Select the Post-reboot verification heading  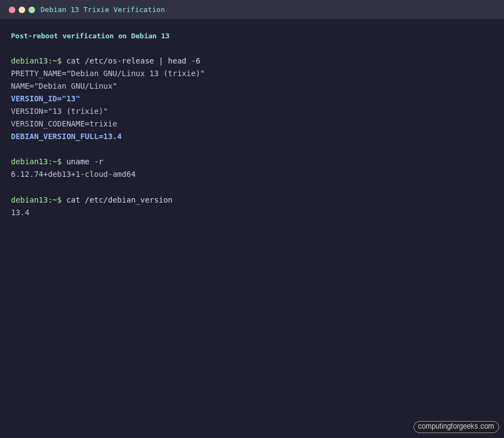point(90,36)
